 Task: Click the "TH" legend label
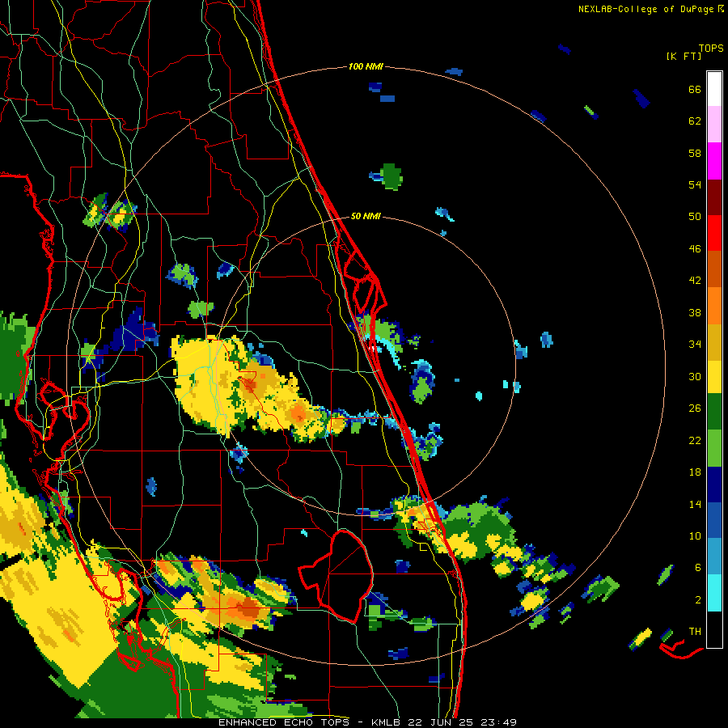(695, 632)
